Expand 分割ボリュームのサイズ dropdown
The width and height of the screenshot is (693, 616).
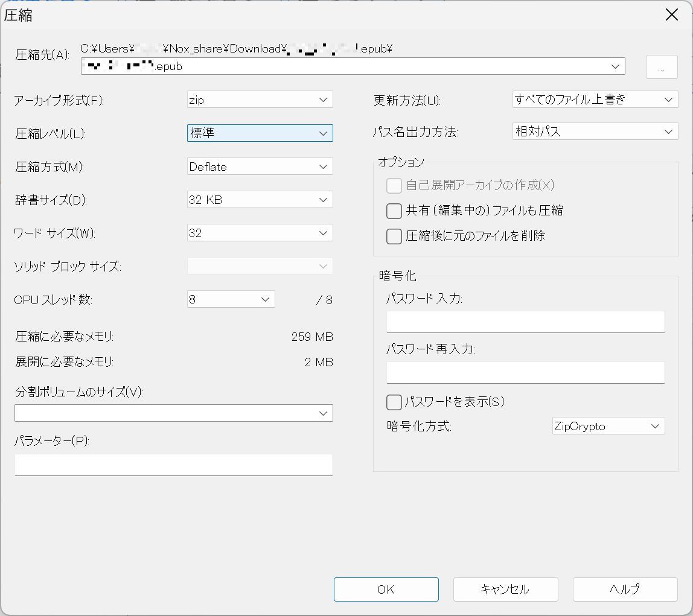[174, 413]
